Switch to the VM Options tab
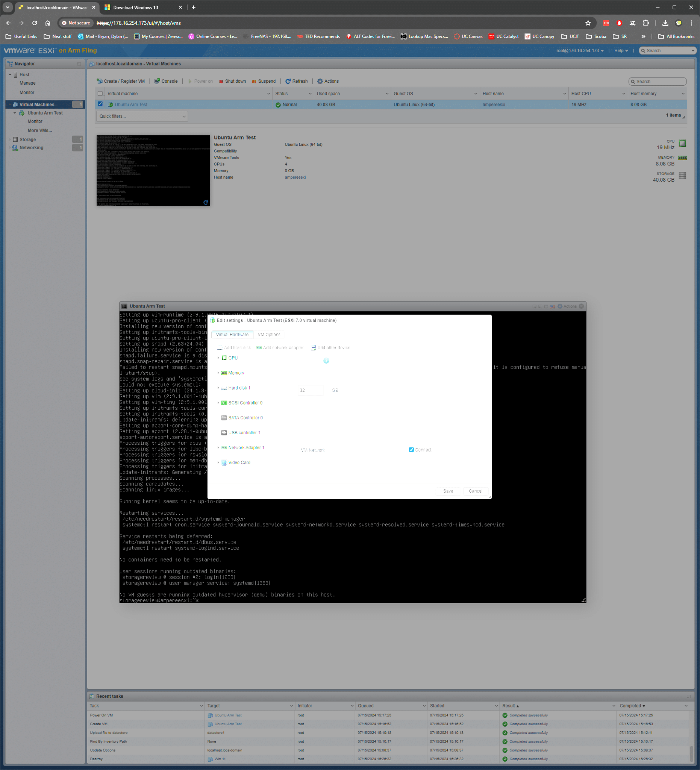The width and height of the screenshot is (700, 770). 269,335
